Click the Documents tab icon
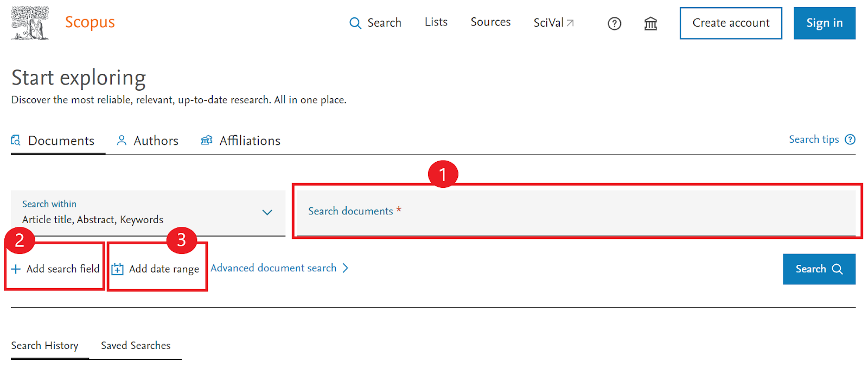 point(16,141)
